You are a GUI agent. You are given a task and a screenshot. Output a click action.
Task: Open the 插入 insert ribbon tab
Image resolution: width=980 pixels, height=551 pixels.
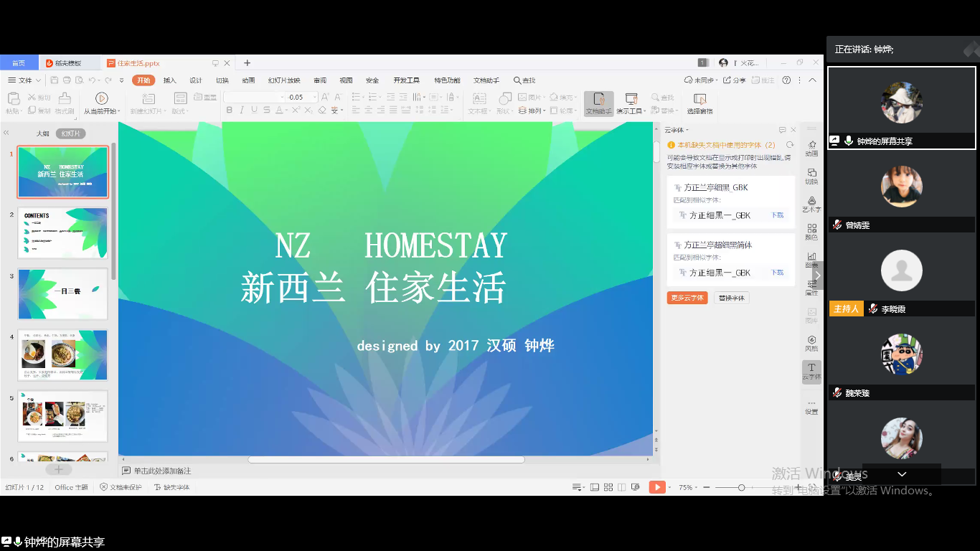pyautogui.click(x=169, y=80)
